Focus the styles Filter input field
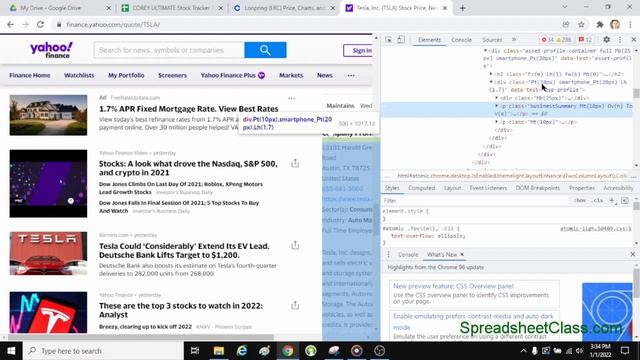This screenshot has width=640, height=360. (476, 200)
